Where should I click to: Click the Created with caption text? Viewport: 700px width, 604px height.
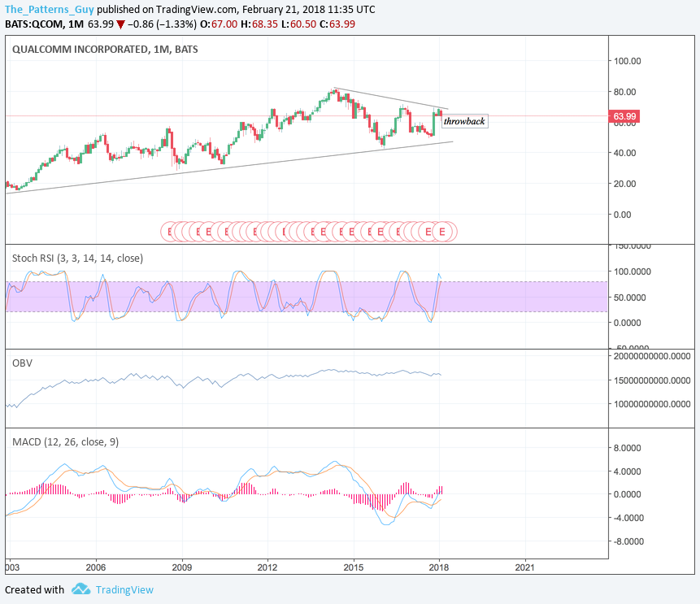[x=34, y=589]
